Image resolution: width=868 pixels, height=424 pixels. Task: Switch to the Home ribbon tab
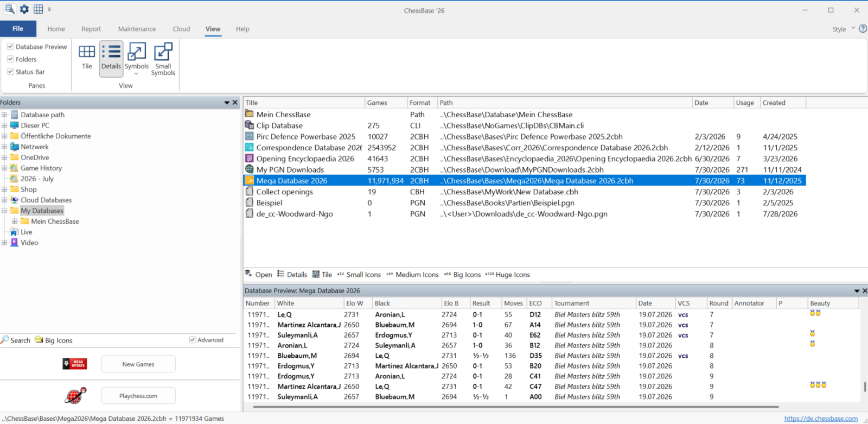point(56,29)
